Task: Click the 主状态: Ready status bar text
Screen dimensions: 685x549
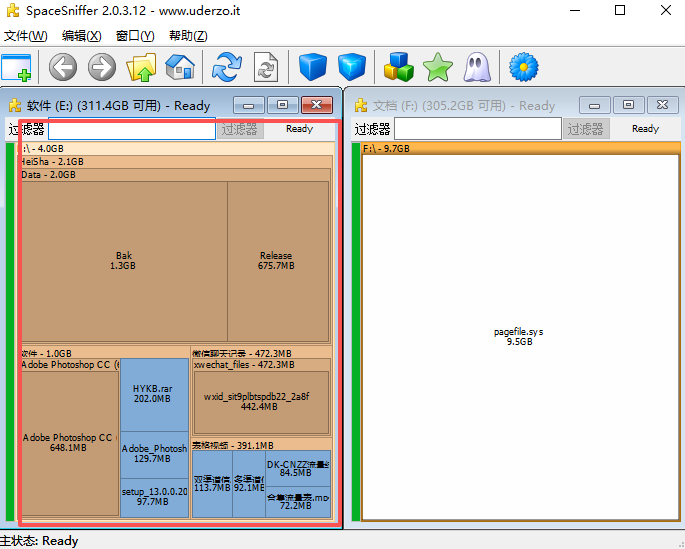Action: pyautogui.click(x=39, y=541)
